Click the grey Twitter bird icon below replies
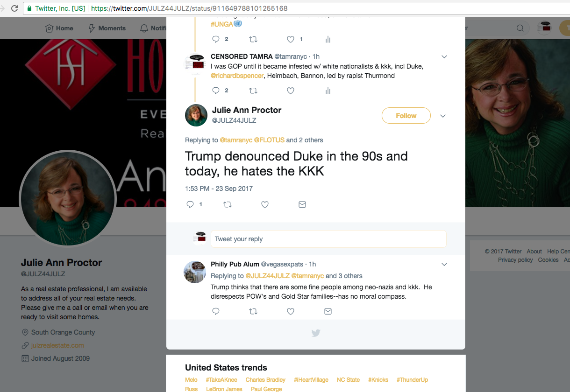570x392 pixels. [316, 333]
